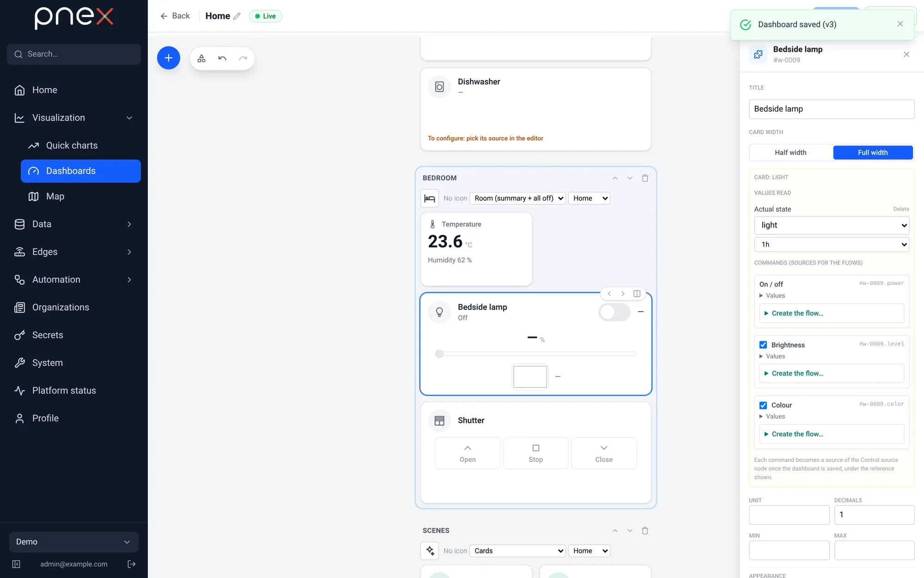924x578 pixels.
Task: Click the blue add widget plus button
Action: tap(168, 58)
